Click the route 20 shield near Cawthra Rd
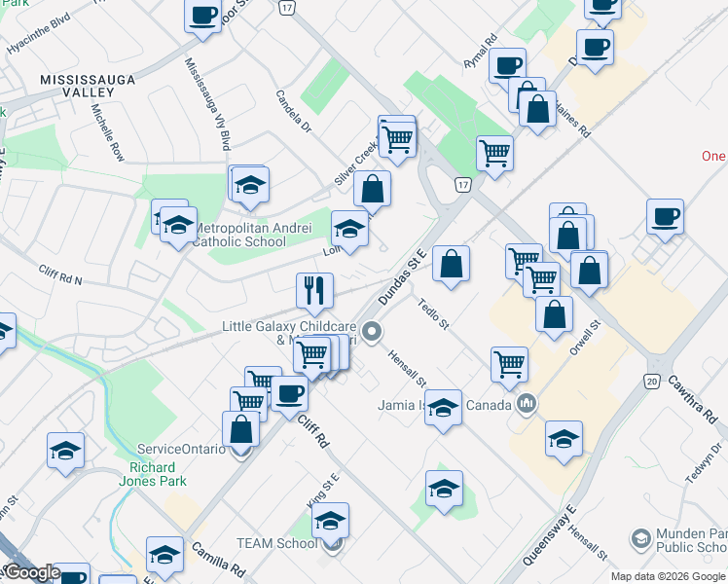 point(652,382)
